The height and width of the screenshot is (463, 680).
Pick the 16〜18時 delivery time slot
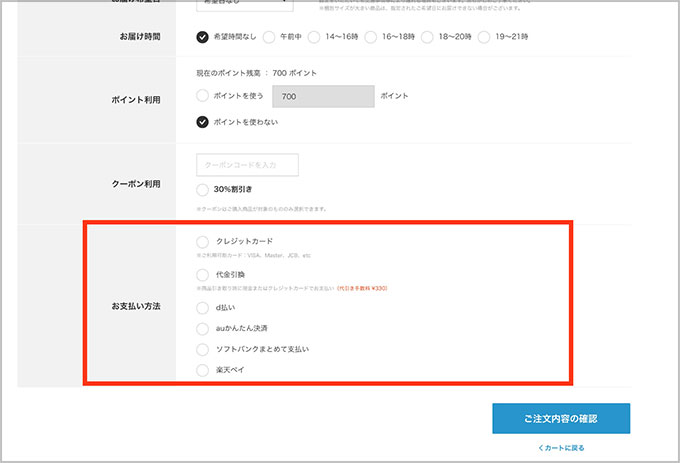point(371,37)
